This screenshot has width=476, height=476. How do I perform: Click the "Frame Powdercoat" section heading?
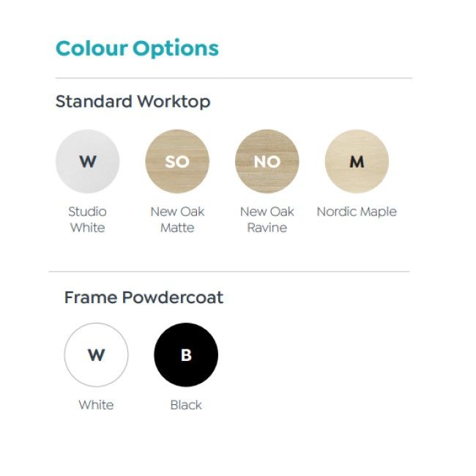tap(144, 297)
